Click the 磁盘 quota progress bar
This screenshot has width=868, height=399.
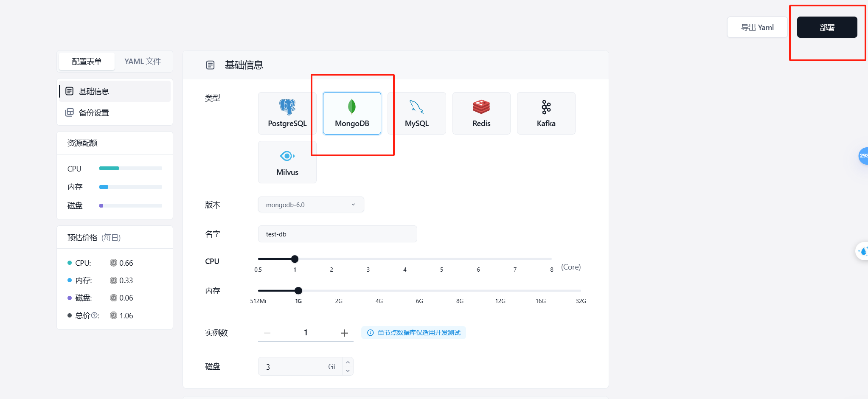[131, 205]
